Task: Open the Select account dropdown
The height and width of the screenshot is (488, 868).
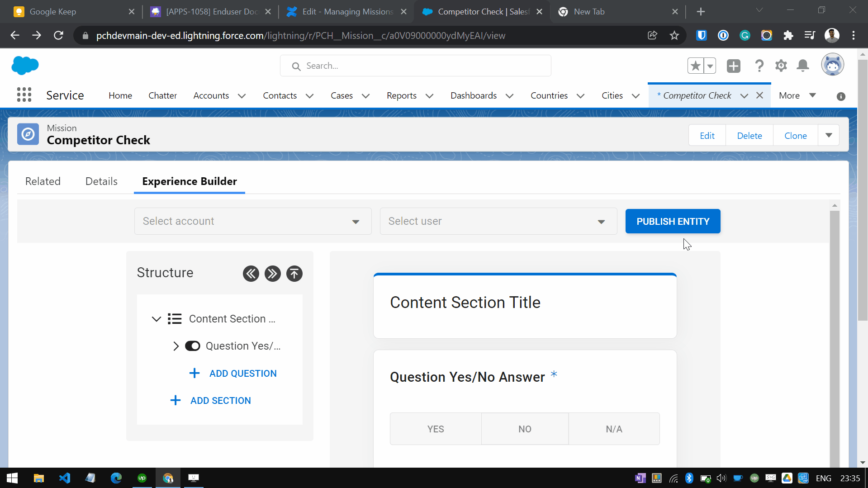Action: point(253,221)
